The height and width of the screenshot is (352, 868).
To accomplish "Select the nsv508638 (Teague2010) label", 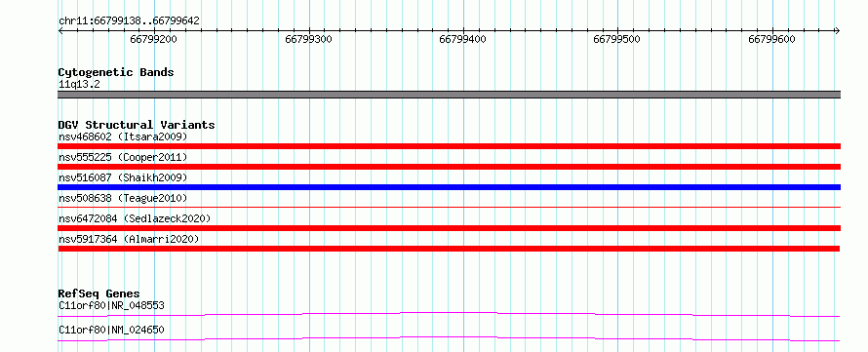I will tap(123, 198).
